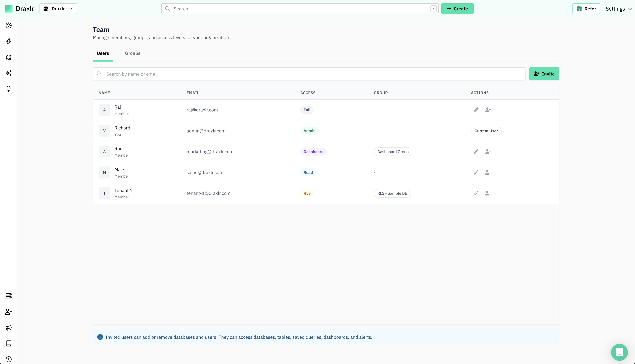Image resolution: width=635 pixels, height=364 pixels.
Task: Click the Current User badge
Action: click(x=486, y=131)
